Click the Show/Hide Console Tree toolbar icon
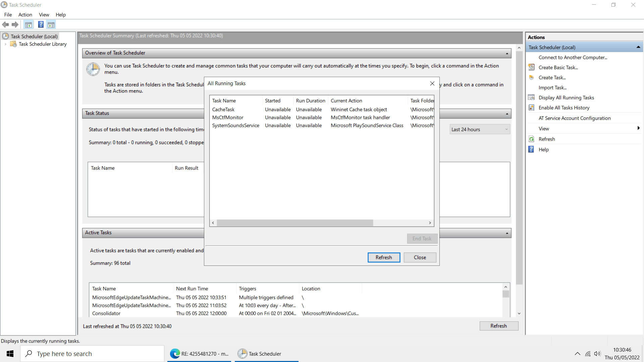Viewport: 644px width, 362px height. click(29, 24)
